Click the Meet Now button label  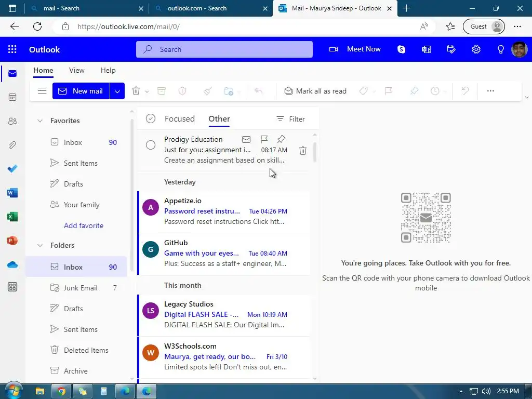point(364,49)
